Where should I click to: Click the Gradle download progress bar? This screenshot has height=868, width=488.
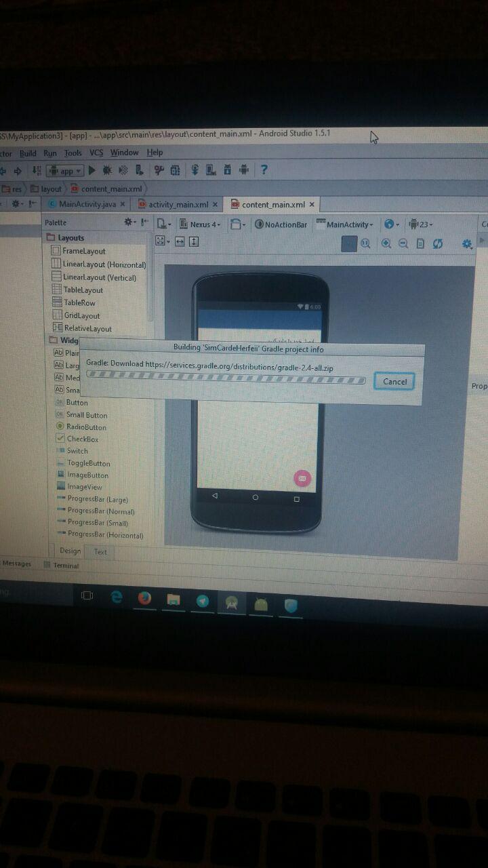point(226,379)
